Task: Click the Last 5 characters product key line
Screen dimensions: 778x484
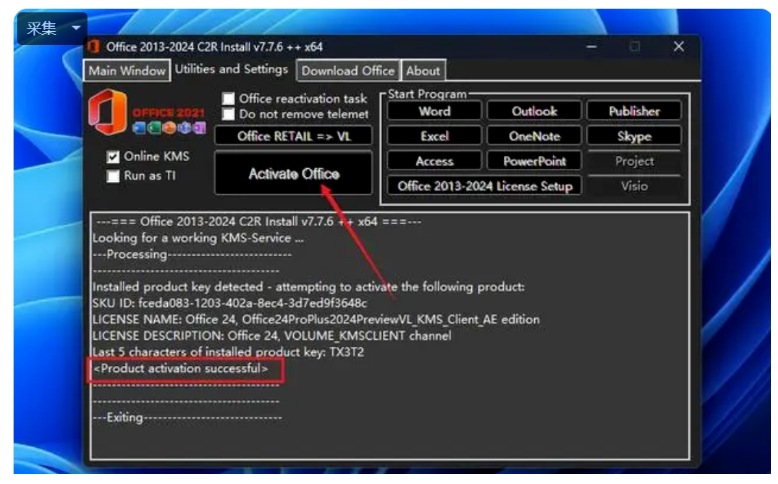Action: tap(228, 352)
